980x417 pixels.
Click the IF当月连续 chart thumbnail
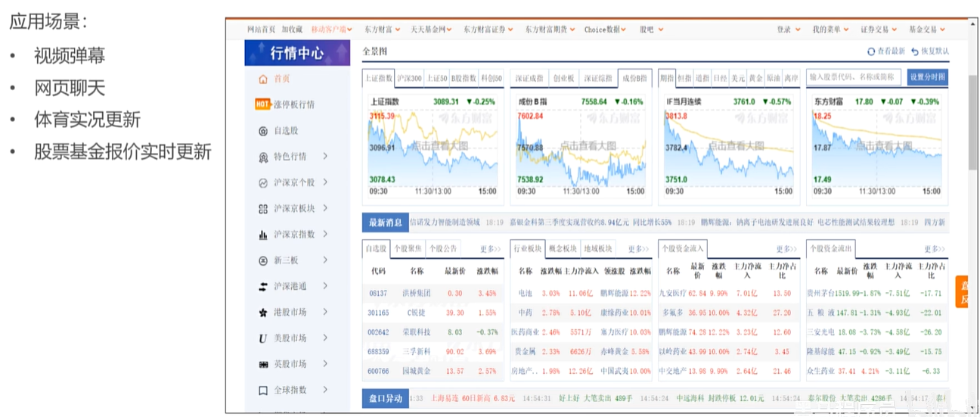tap(730, 147)
